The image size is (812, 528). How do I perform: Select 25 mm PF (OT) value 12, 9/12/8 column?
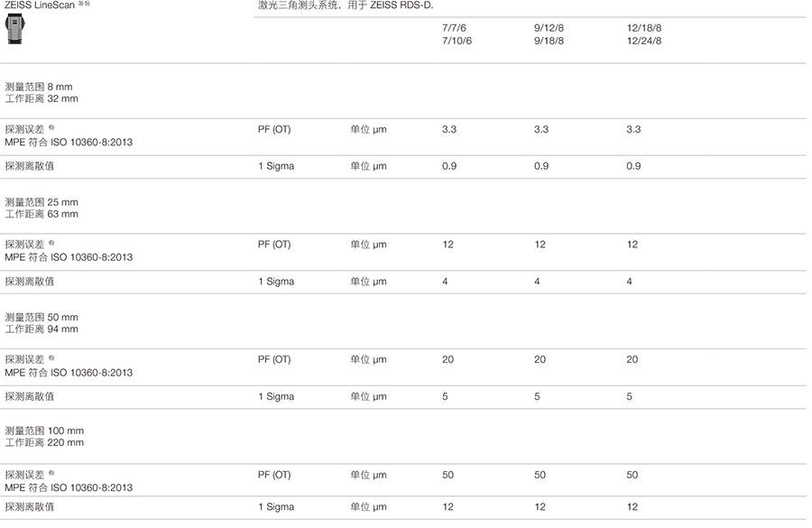pos(540,245)
